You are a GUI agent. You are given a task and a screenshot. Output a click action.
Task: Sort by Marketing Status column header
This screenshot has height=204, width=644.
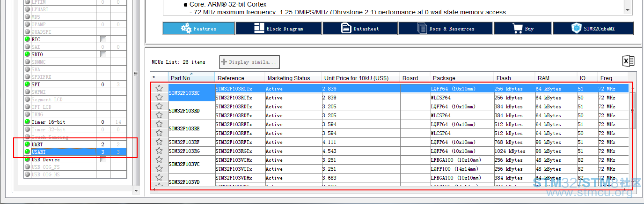click(x=293, y=78)
